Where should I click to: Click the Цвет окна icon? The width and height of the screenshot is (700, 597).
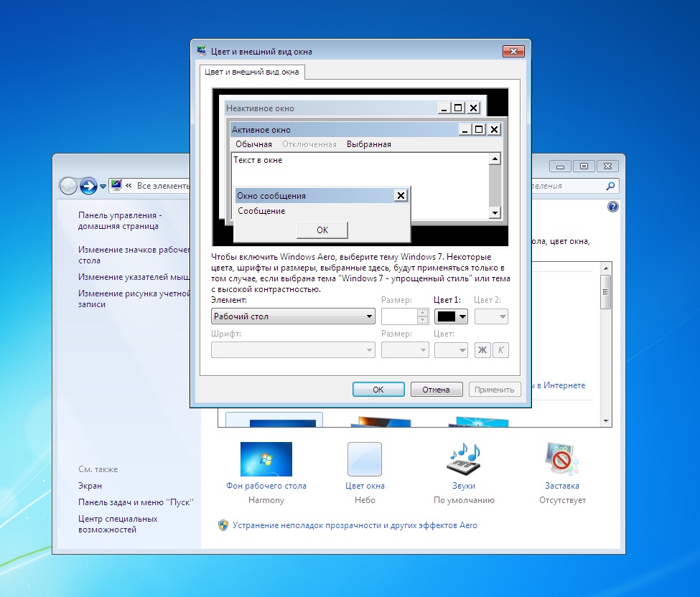[365, 460]
